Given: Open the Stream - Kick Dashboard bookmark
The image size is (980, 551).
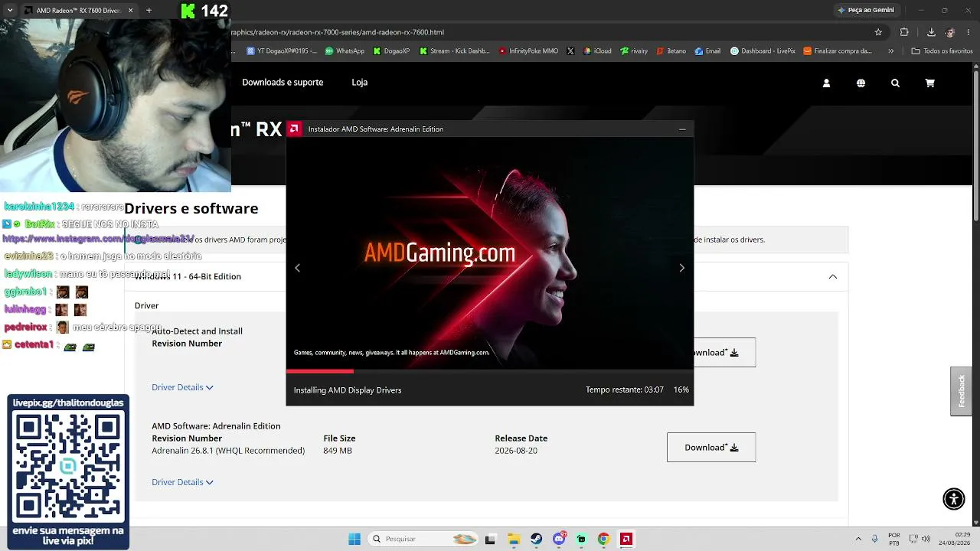Looking at the screenshot, I should coord(455,51).
